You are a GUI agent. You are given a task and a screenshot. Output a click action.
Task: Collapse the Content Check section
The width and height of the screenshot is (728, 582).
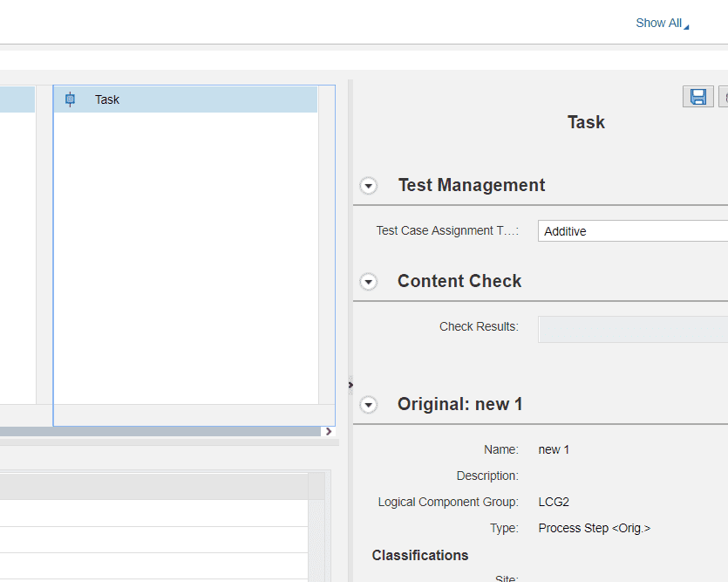[x=369, y=282]
